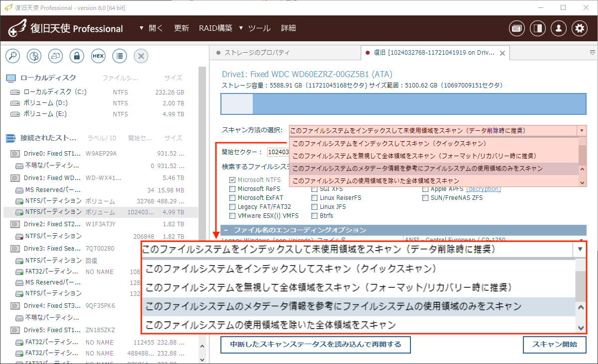The height and width of the screenshot is (364, 598).
Task: Choose the クイックスキャン option in scan list
Action: coord(433,144)
